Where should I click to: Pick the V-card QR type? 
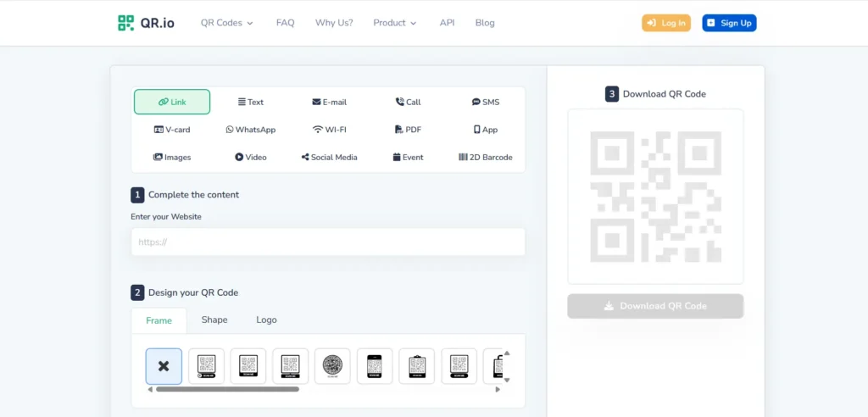click(172, 130)
